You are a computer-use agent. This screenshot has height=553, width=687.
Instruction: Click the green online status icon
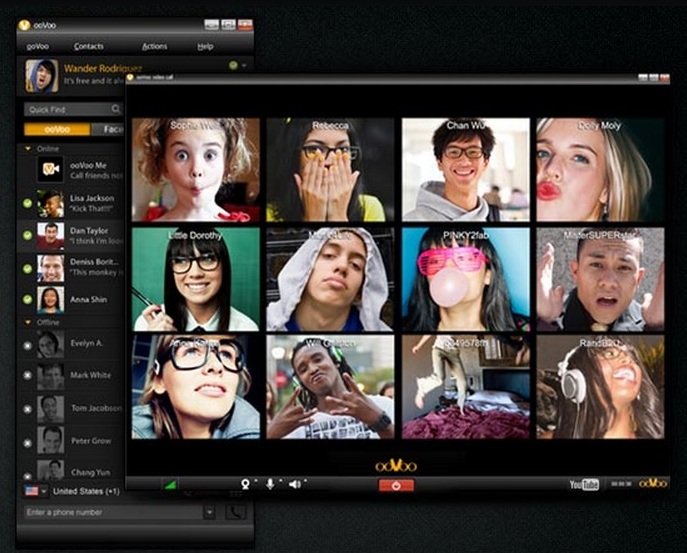234,66
